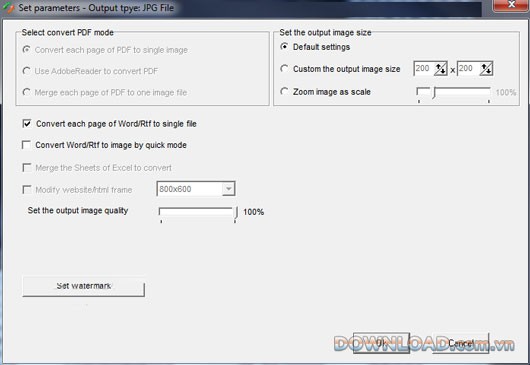Screen dimensions: 530x365
Task: Select Default settings radio button
Action: (284, 46)
